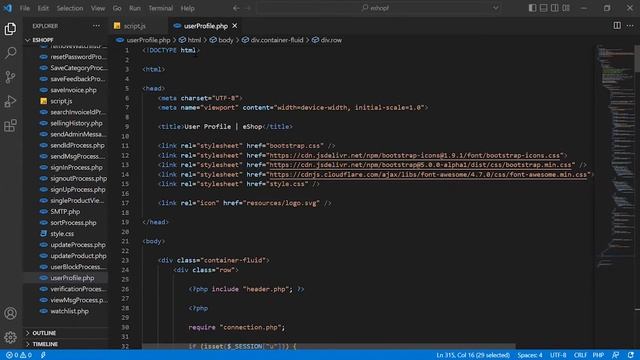Open sellingHistory.php in the explorer
Image resolution: width=640 pixels, height=360 pixels.
[x=76, y=123]
